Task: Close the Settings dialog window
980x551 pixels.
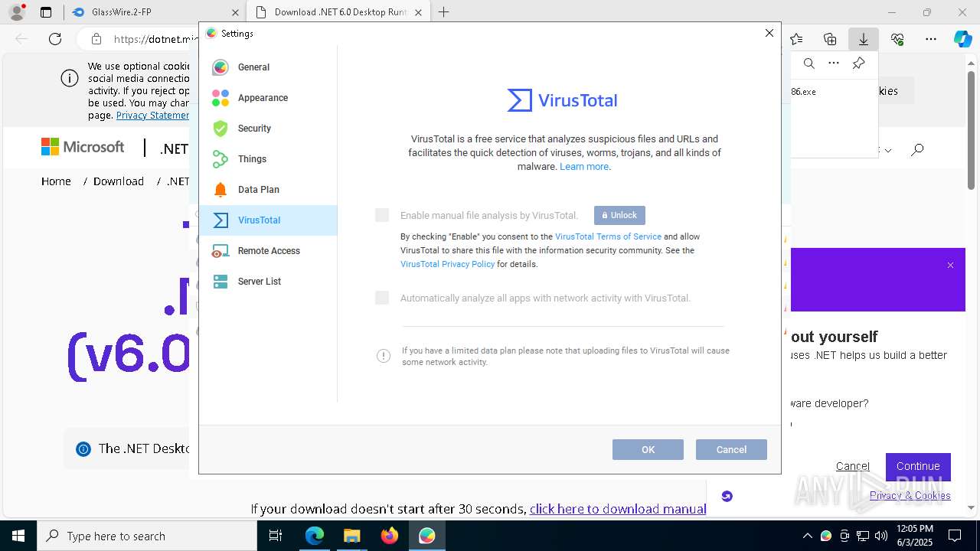Action: pyautogui.click(x=769, y=33)
